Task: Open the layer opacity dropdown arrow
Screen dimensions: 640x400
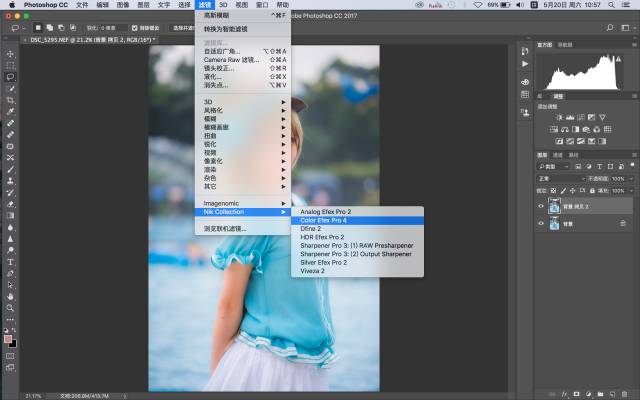Action: click(631, 179)
